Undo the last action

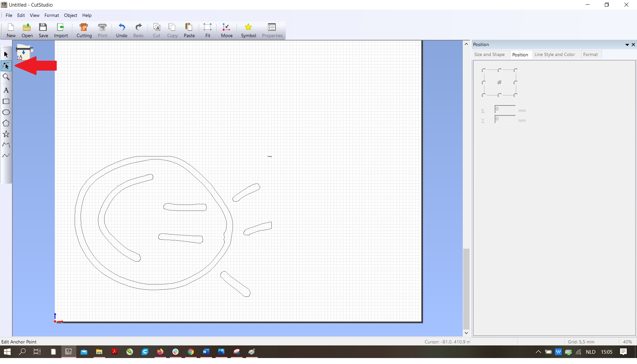pyautogui.click(x=121, y=30)
